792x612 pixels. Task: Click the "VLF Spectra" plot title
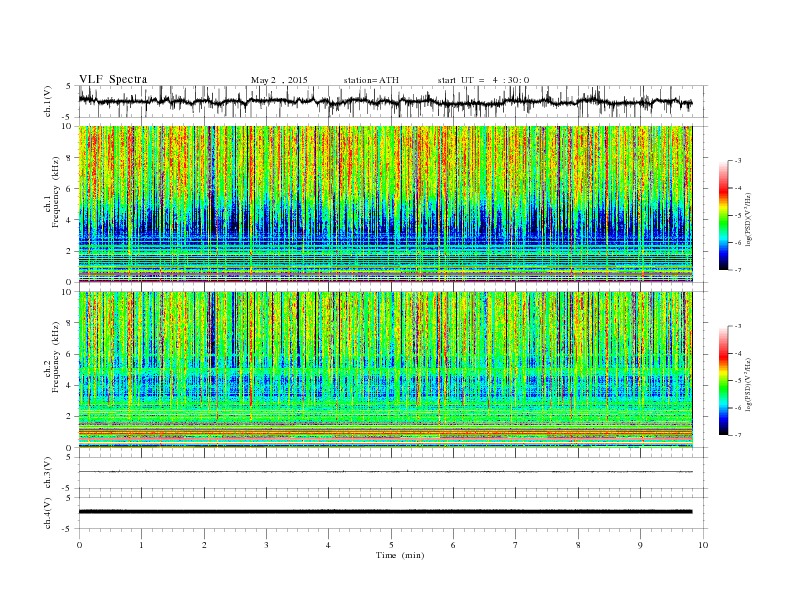pyautogui.click(x=113, y=79)
